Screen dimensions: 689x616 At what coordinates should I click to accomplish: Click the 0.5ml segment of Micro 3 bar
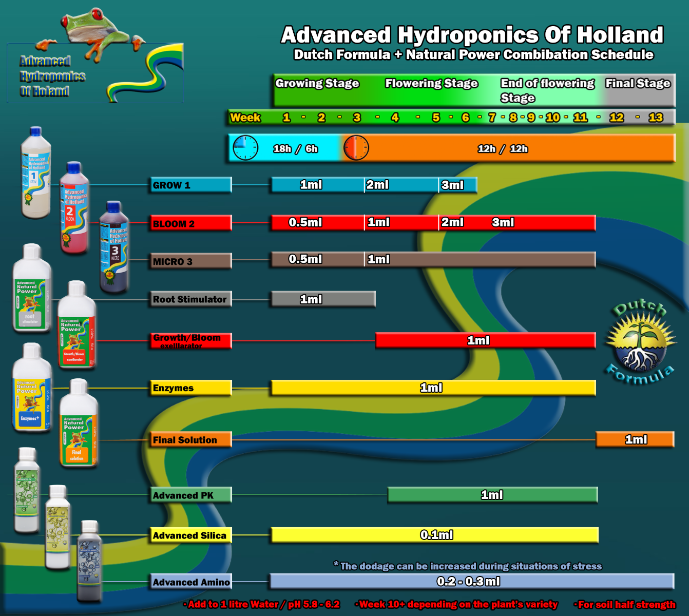click(x=318, y=259)
